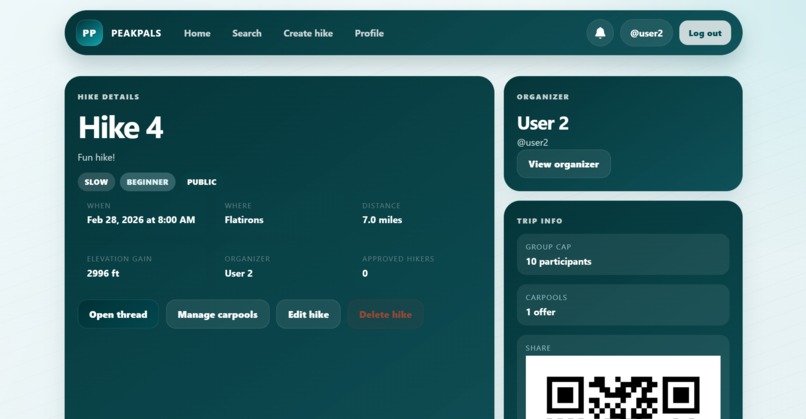This screenshot has height=419, width=806.
Task: Open the Profile menu item
Action: [369, 33]
